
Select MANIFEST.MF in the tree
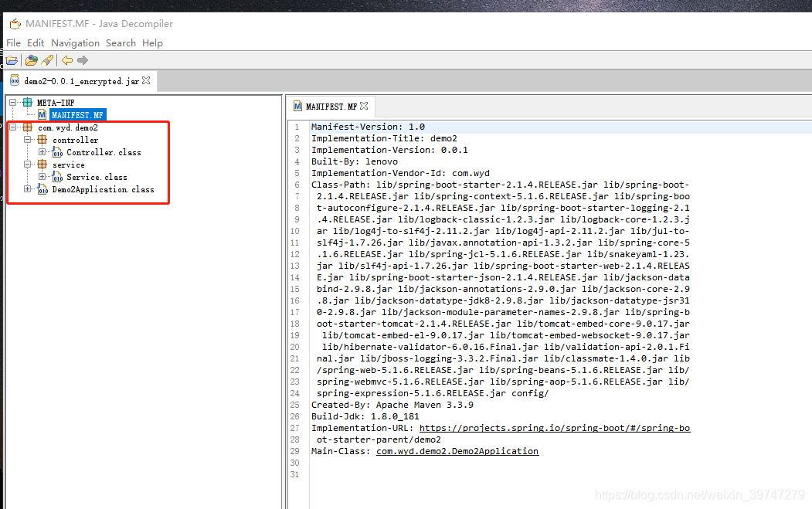[78, 115]
